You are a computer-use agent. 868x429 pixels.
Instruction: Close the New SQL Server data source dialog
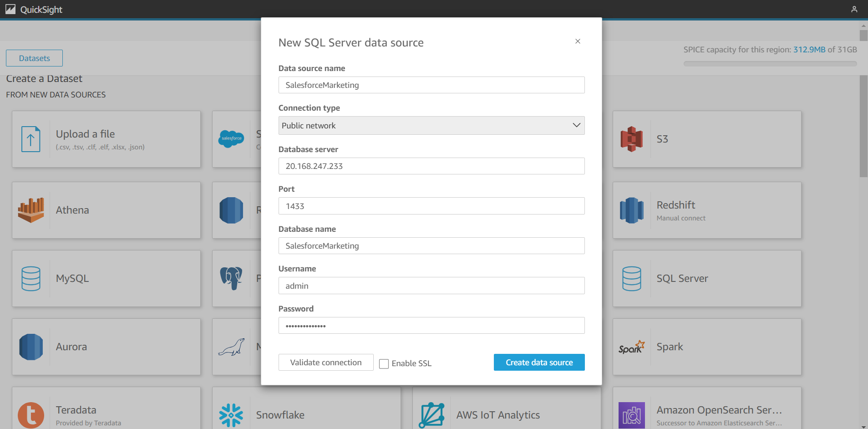578,41
